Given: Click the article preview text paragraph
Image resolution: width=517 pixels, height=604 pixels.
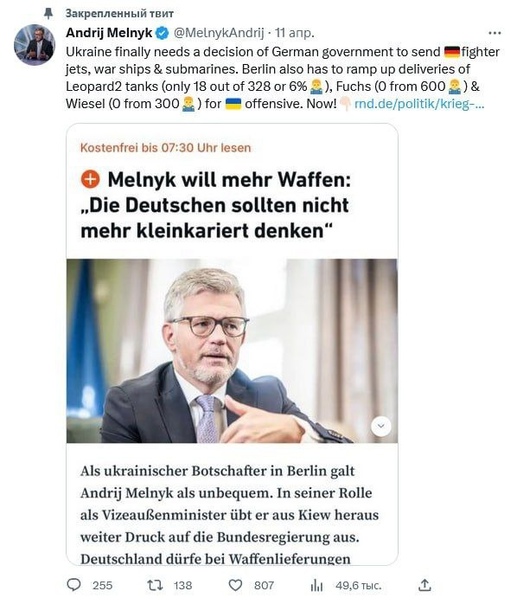Looking at the screenshot, I should [230, 515].
